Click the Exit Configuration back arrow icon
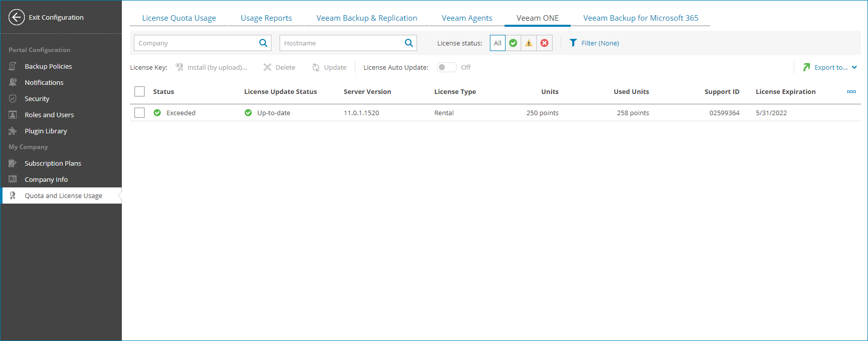Image resolution: width=868 pixels, height=341 pixels. (x=17, y=17)
